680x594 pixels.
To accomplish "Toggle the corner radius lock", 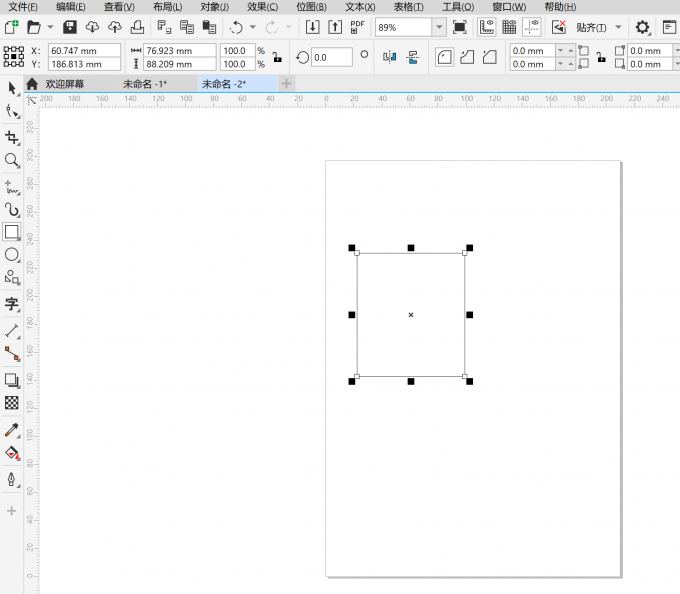I will [601, 57].
